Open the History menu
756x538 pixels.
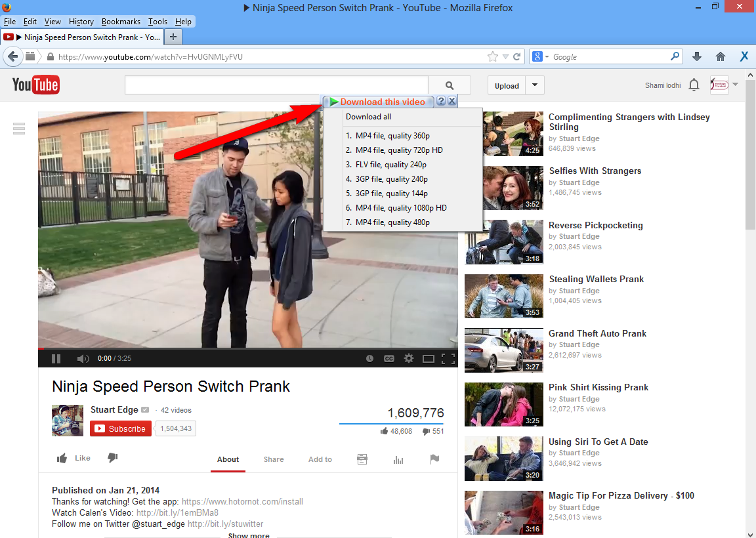coord(81,22)
